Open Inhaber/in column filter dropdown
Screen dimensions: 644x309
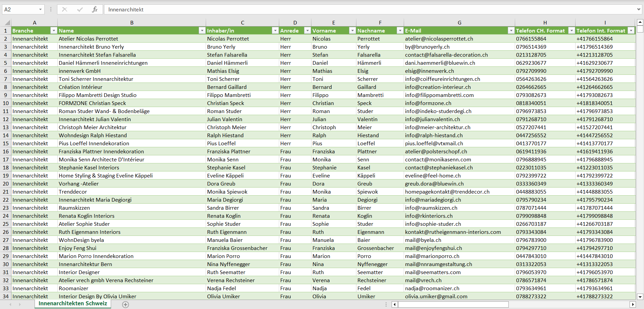point(275,31)
